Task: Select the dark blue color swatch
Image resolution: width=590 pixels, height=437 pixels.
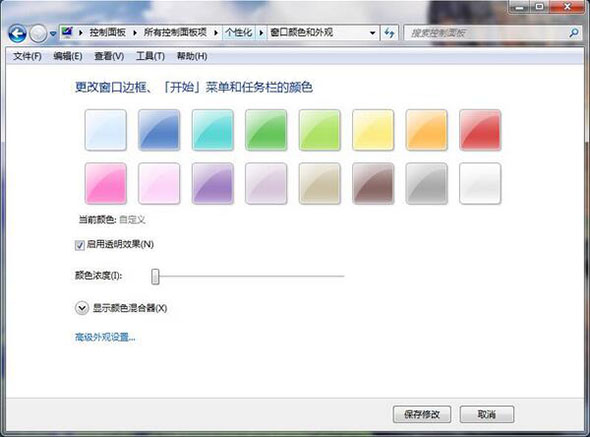Action: coord(159,130)
